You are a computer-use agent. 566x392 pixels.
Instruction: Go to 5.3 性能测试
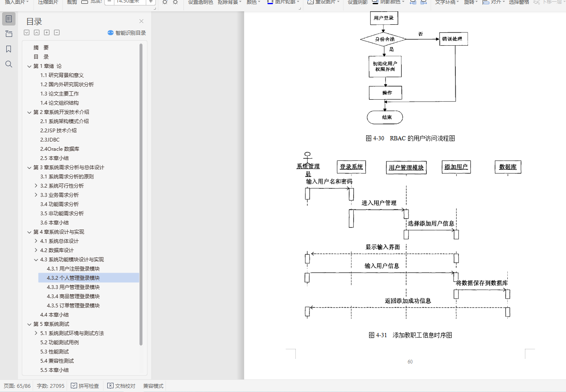[x=54, y=352]
